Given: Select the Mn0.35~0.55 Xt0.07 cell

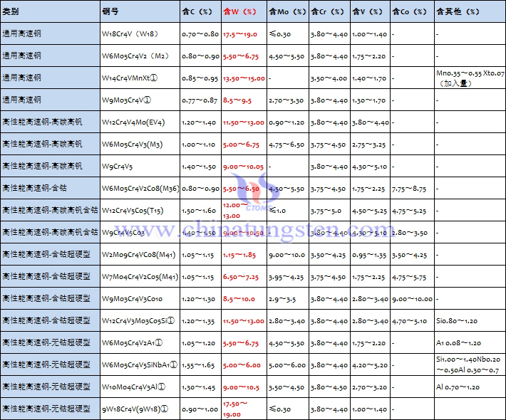Looking at the screenshot, I should coord(470,78).
